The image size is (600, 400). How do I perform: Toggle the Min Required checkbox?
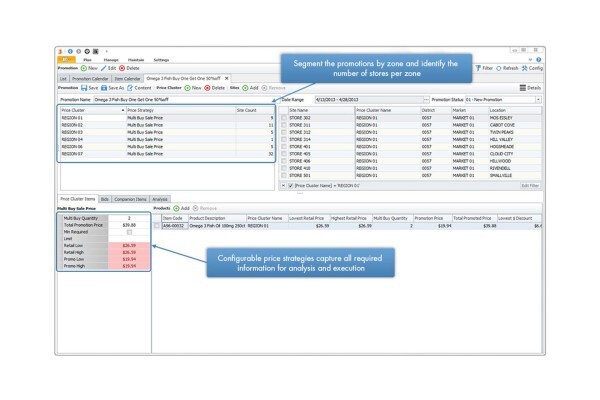129,232
